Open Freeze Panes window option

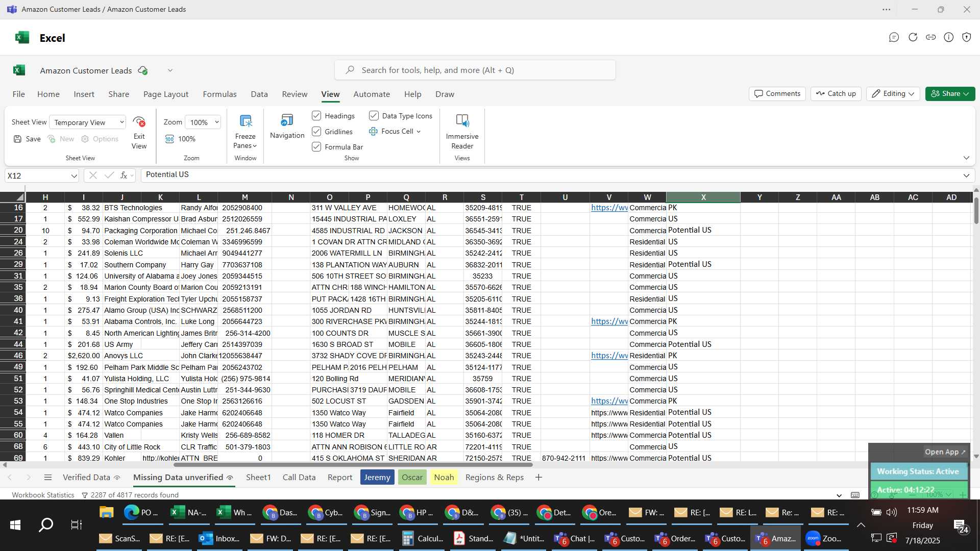pos(245,132)
